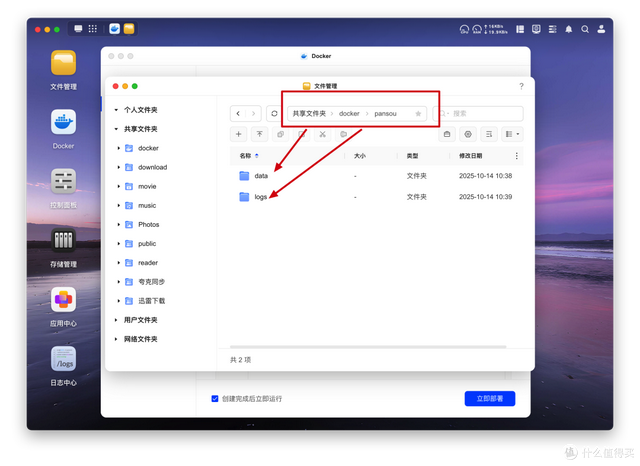Open the user account menu icon
Viewport: 640px width, 466px height.
(x=601, y=29)
